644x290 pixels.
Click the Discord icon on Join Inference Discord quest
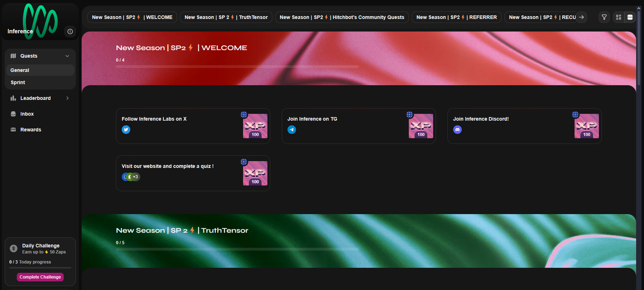coord(457,130)
